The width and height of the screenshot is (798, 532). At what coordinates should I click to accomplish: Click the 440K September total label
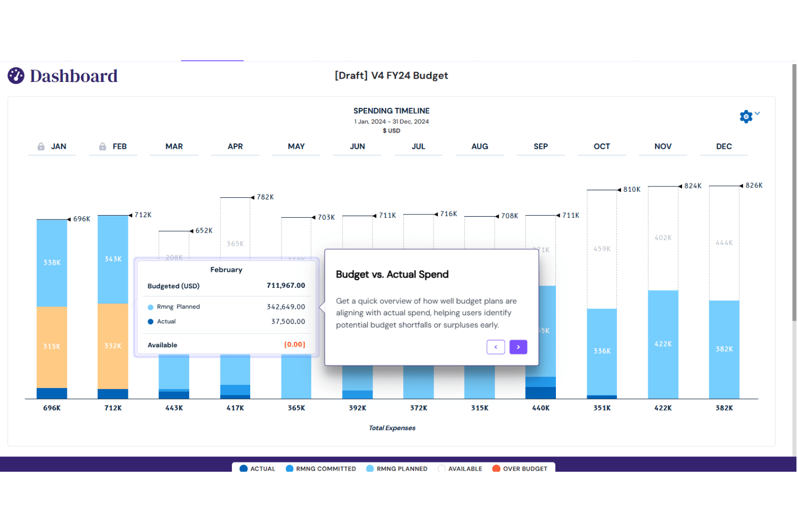[x=541, y=408]
